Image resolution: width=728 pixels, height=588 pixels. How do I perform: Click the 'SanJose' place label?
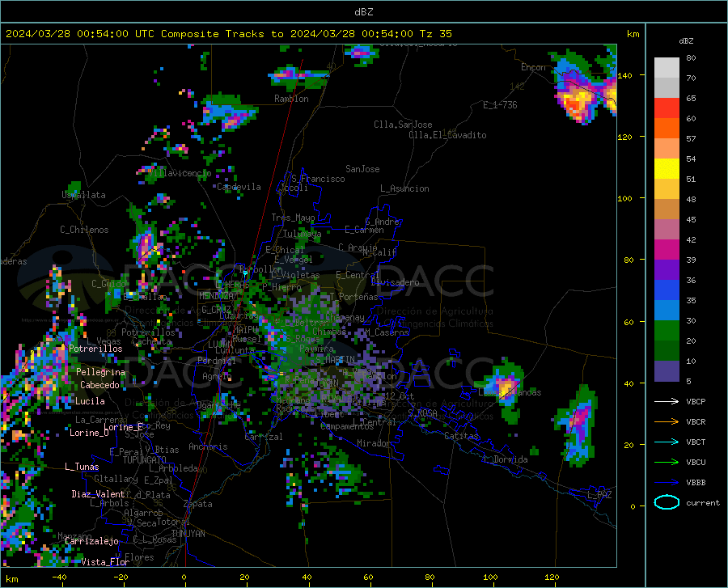pos(362,169)
